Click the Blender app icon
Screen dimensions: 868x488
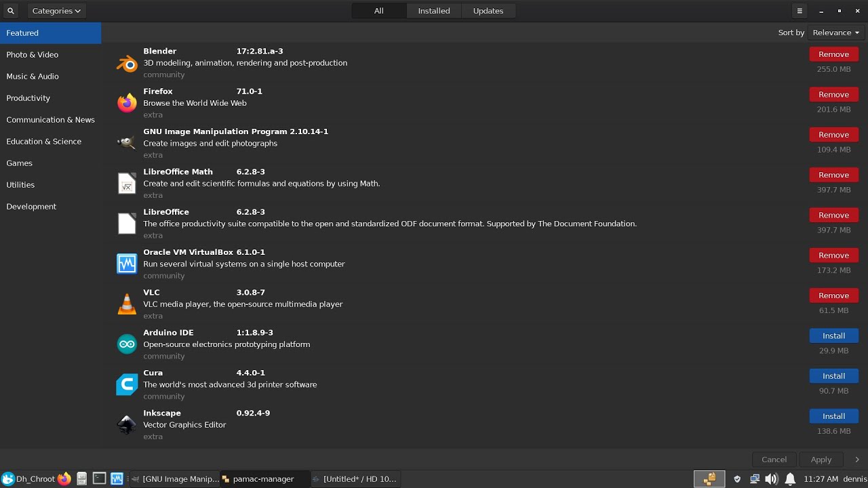127,63
